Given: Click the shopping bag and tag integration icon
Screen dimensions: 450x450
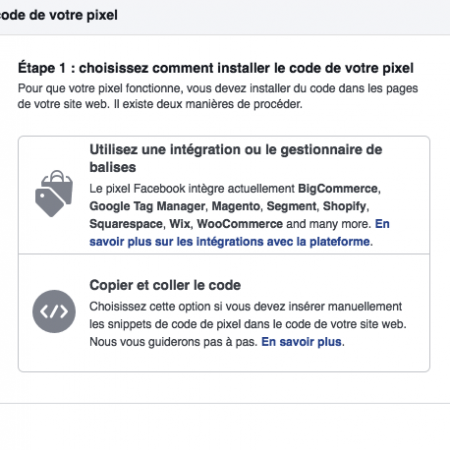Looking at the screenshot, I should tap(54, 193).
